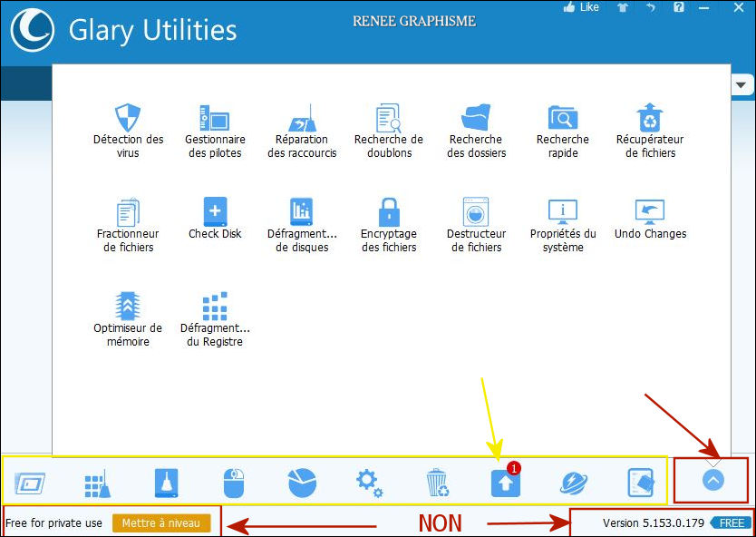Launch Fractionneur de fichiers

point(128,225)
